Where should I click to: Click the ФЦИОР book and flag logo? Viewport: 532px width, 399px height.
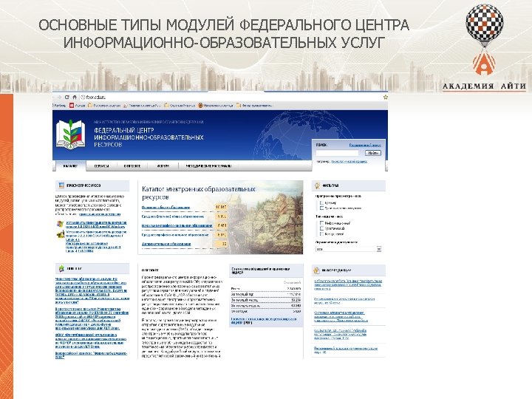click(70, 134)
